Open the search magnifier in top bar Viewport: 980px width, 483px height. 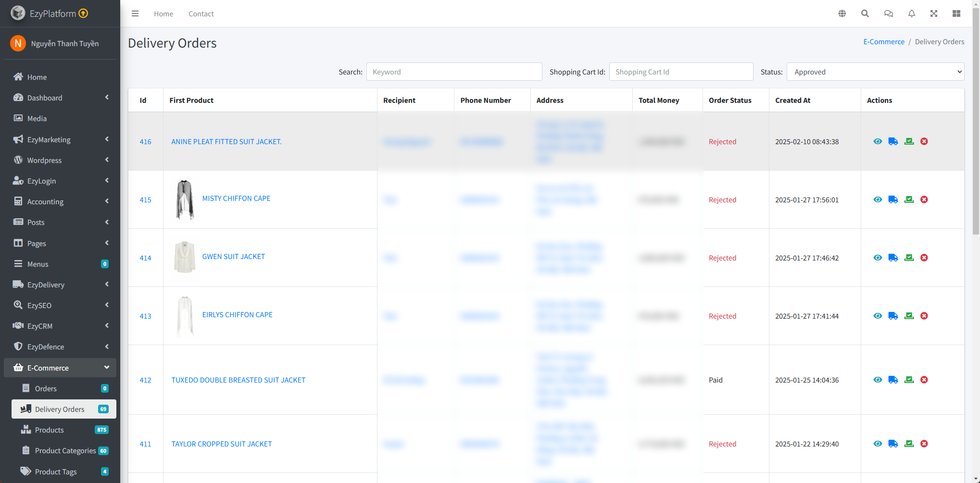865,13
